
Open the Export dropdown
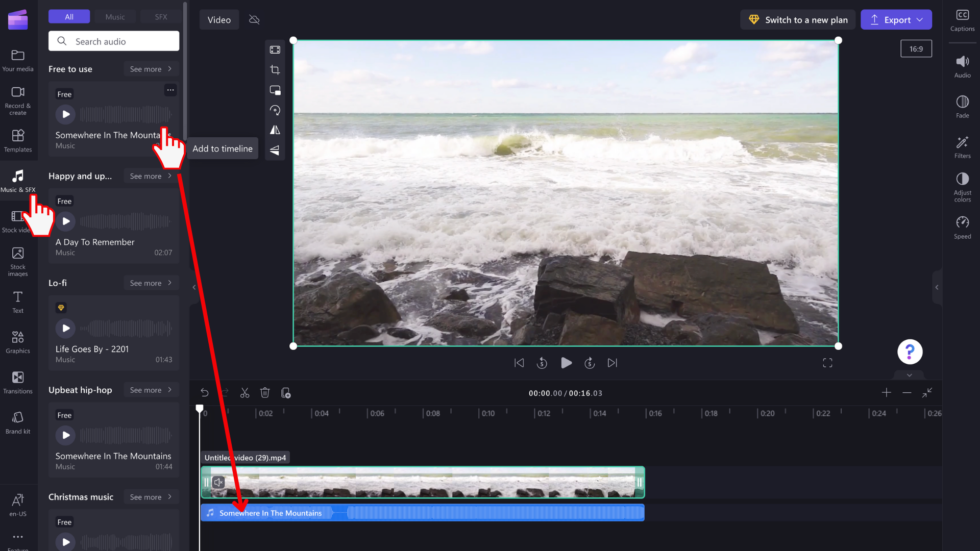tap(896, 20)
